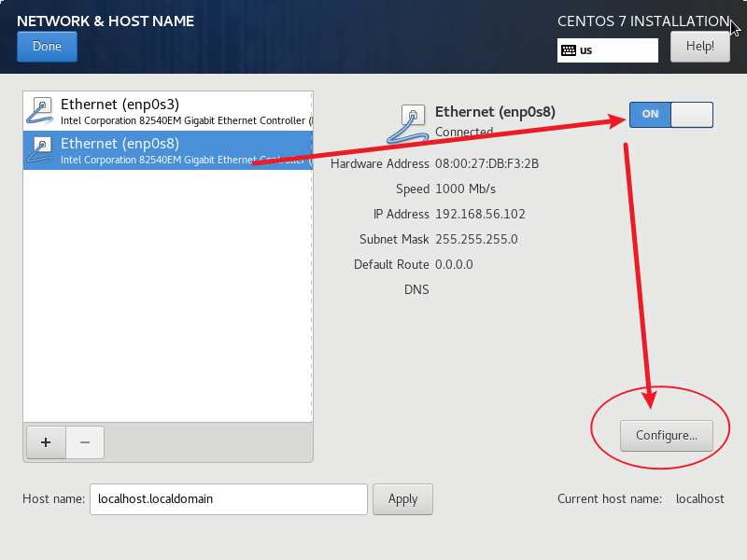Click the Subnet Mask value 255.255.255.0
The width and height of the screenshot is (747, 560).
(476, 240)
